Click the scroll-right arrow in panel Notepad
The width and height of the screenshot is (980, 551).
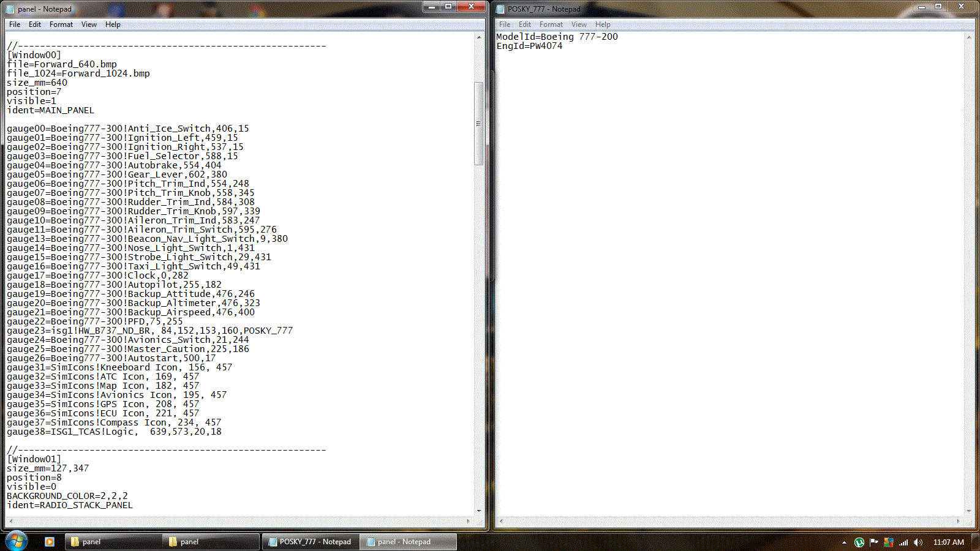469,521
